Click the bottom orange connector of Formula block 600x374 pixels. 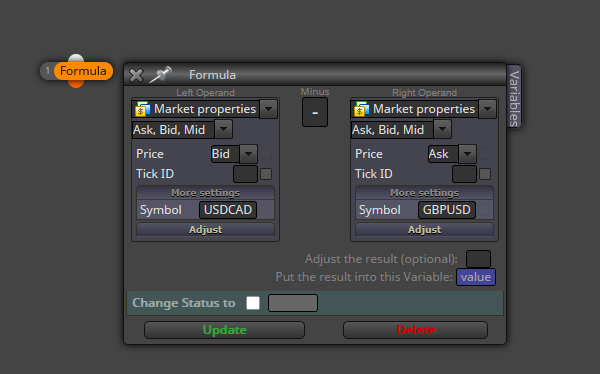coord(76,83)
